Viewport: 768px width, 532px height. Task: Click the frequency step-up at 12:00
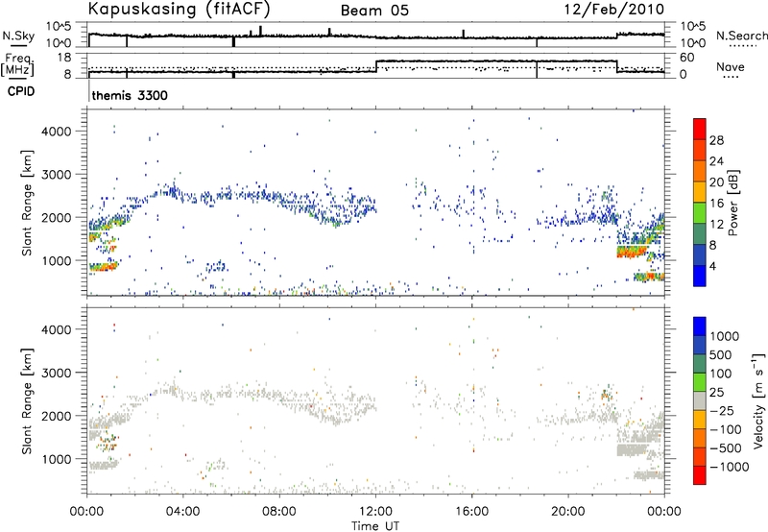point(375,66)
